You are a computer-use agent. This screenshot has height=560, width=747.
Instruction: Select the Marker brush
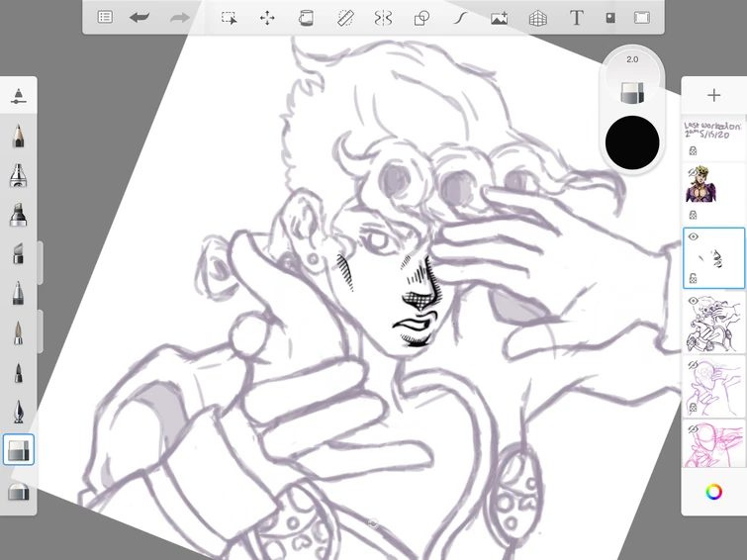point(18,215)
